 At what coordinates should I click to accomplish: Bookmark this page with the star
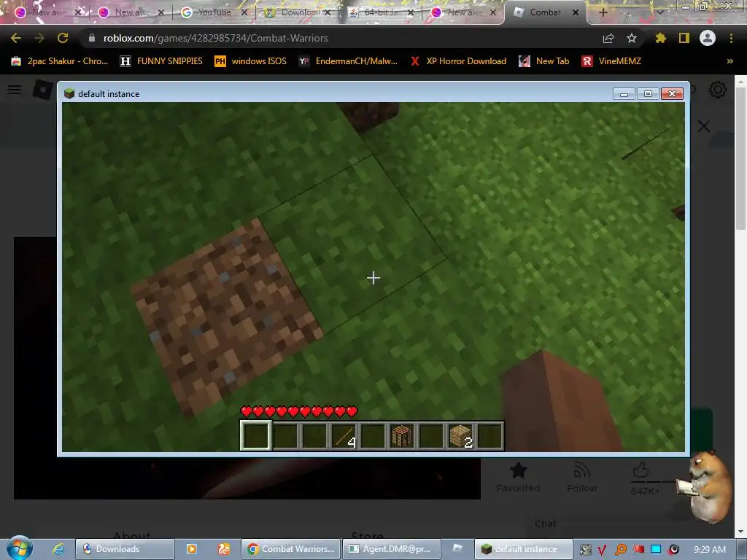pos(632,38)
